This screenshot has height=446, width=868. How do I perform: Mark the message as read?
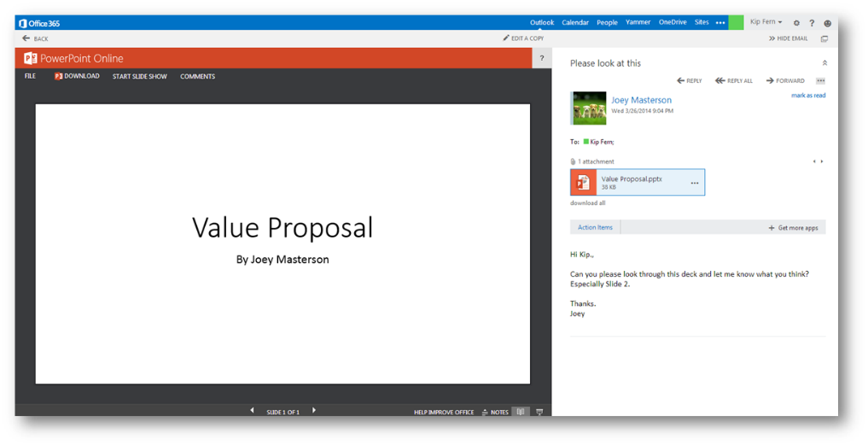coord(807,96)
